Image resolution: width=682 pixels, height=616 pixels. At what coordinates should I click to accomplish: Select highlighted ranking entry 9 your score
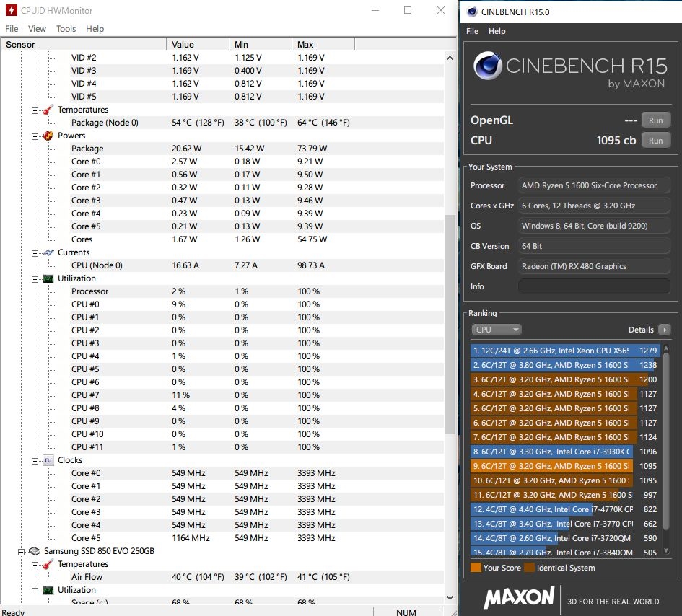click(x=565, y=466)
